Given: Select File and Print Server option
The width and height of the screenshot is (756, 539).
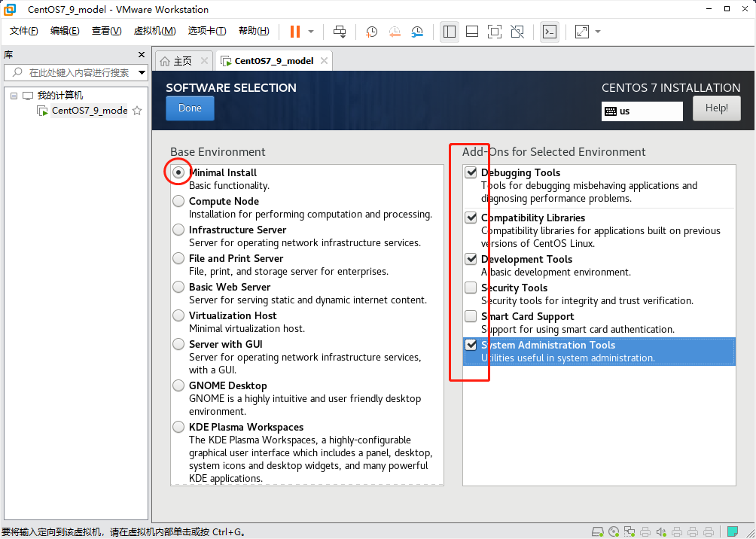Looking at the screenshot, I should point(178,258).
